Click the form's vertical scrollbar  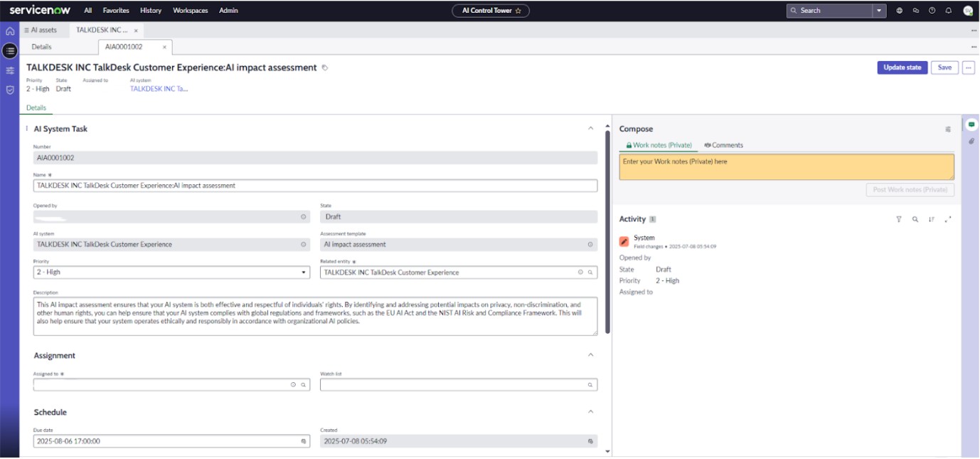[x=607, y=231]
